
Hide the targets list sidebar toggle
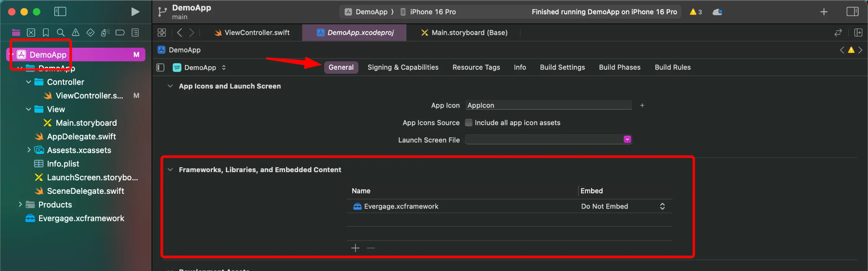pyautogui.click(x=160, y=67)
